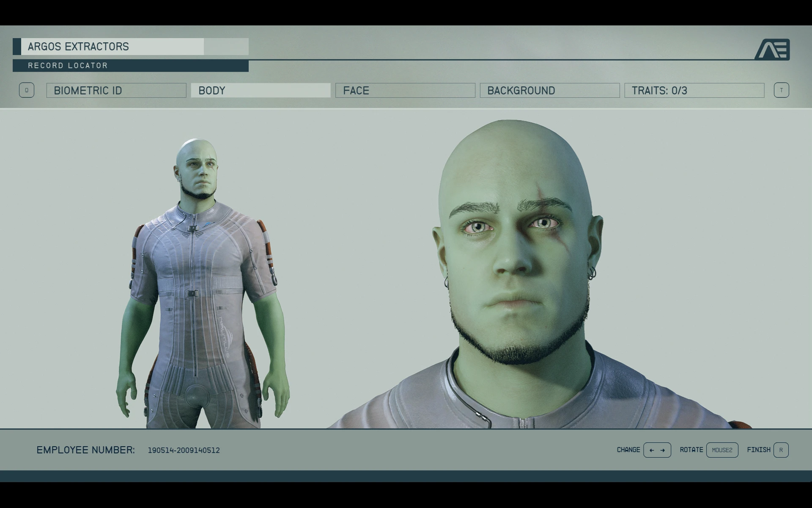This screenshot has height=508, width=812.
Task: Go to the Traits: 0/3 tab
Action: click(694, 91)
